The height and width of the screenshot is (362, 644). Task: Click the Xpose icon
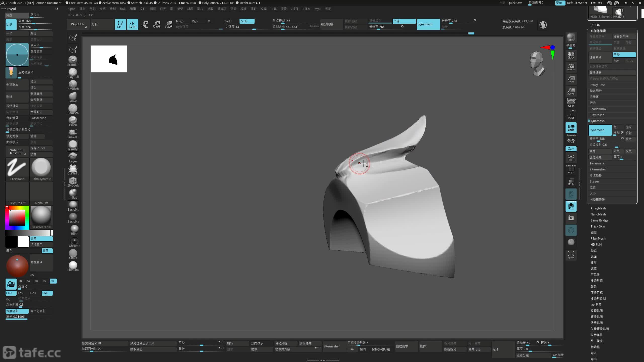[x=571, y=255]
